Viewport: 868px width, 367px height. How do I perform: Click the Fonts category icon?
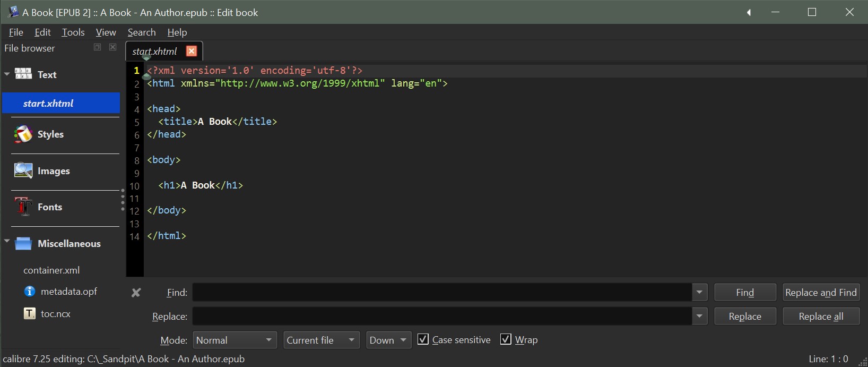(23, 207)
